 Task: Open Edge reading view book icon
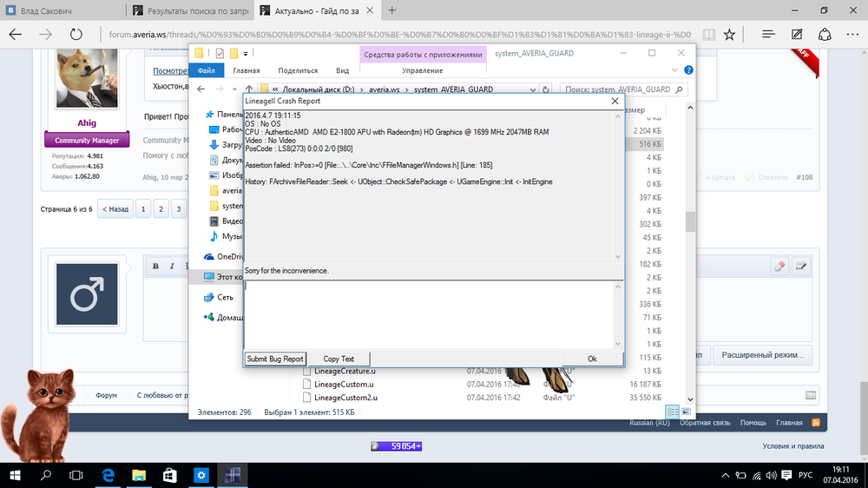709,35
